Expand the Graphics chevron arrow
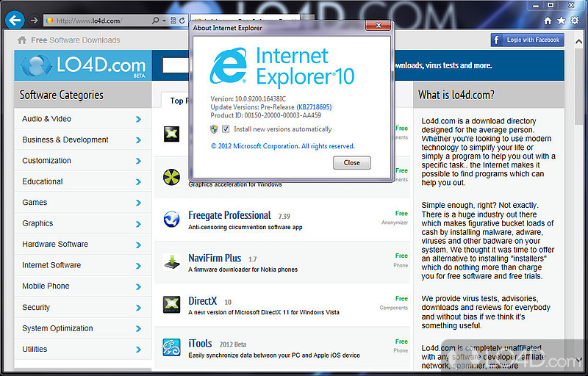Viewport: 588px width, 376px height. click(x=138, y=224)
